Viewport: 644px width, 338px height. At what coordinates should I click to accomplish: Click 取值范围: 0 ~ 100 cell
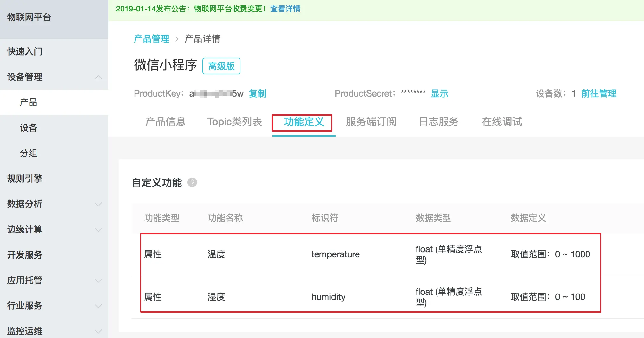pyautogui.click(x=548, y=297)
